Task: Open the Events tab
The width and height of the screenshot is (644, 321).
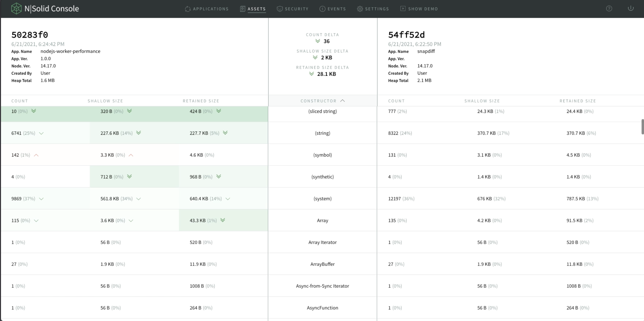Action: (337, 9)
